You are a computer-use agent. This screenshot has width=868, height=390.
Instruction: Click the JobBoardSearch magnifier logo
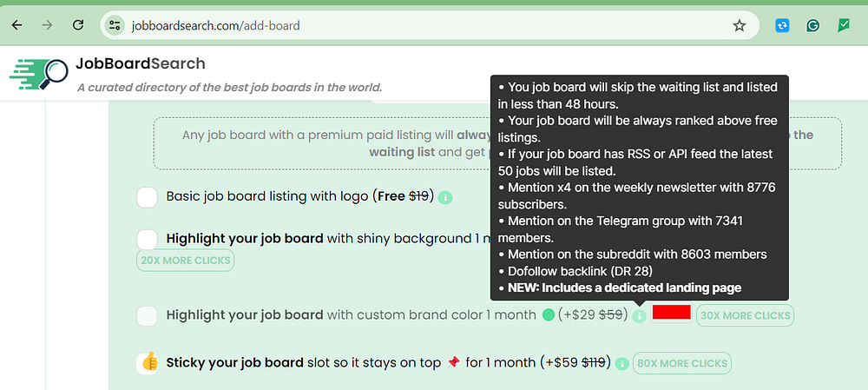[x=39, y=74]
